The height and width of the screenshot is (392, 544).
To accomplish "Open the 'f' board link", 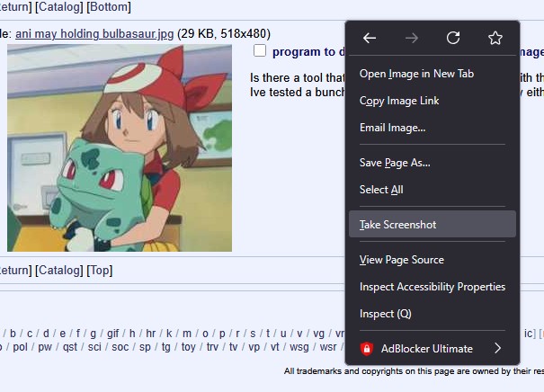I will (x=78, y=334).
